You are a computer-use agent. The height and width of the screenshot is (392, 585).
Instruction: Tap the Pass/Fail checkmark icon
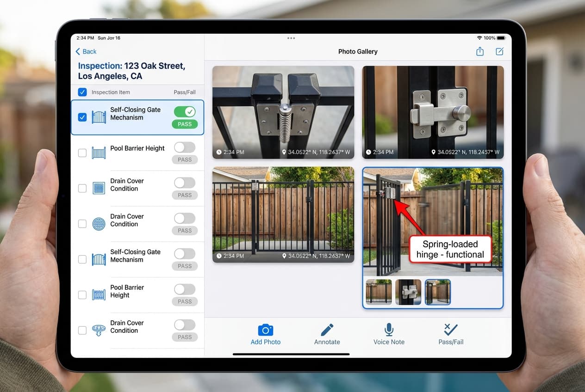coord(451,329)
